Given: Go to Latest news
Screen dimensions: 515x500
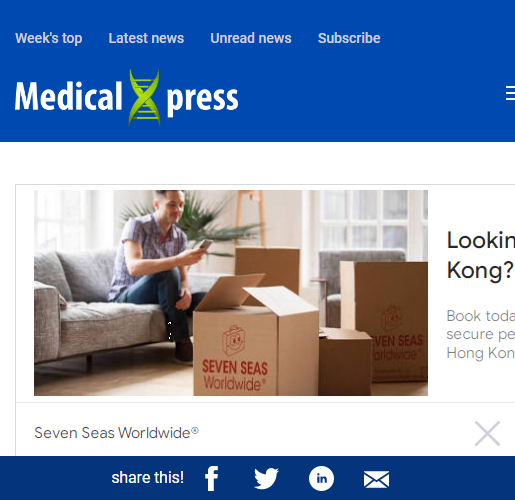Looking at the screenshot, I should tap(146, 38).
